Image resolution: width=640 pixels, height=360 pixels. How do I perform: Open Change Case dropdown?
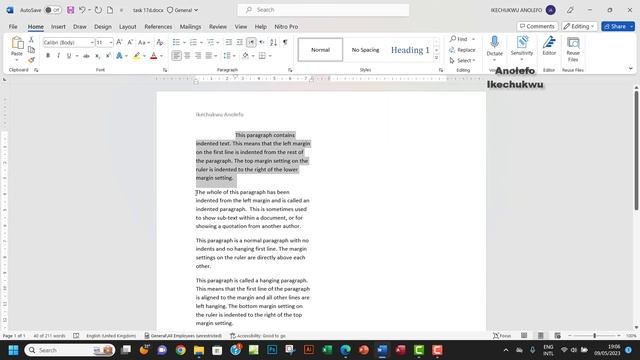tap(144, 42)
